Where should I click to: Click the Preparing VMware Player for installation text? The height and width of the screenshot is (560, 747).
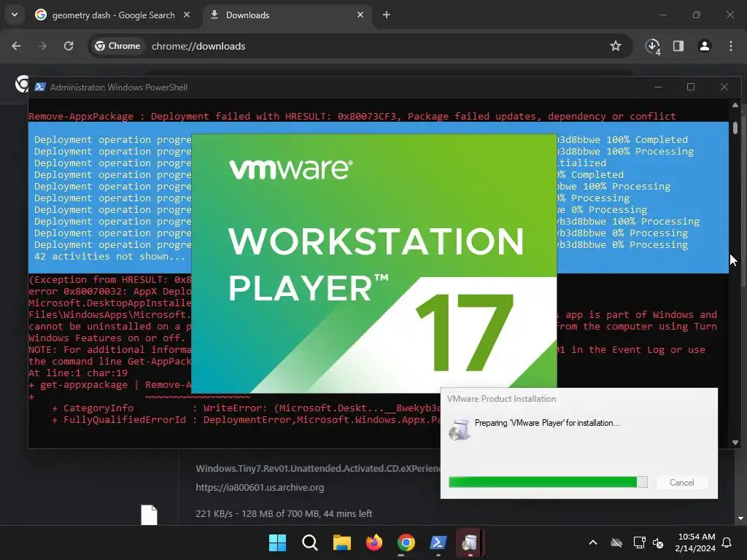click(x=547, y=423)
